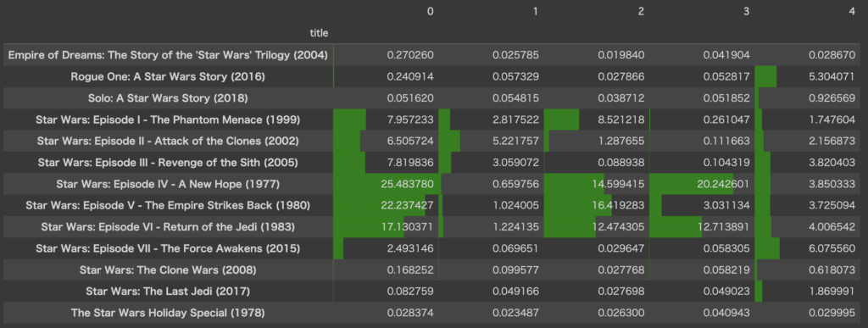Click column header 0
The image size is (868, 328).
click(x=430, y=11)
